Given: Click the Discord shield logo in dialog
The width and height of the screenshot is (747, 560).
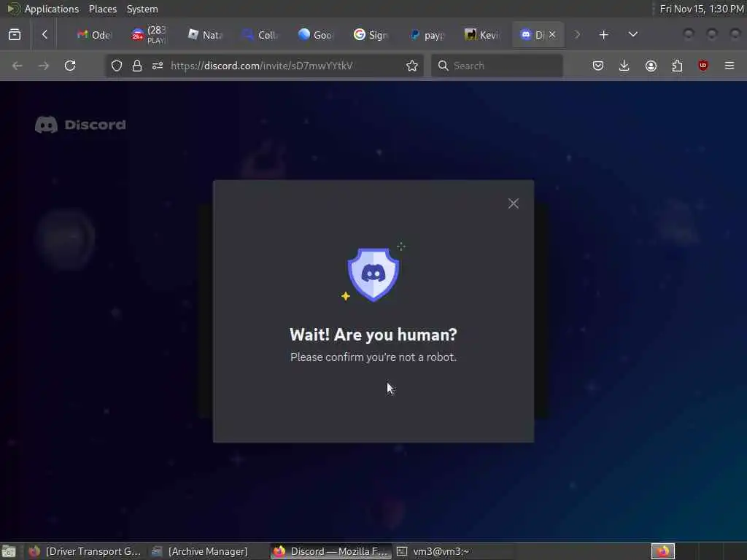Looking at the screenshot, I should 373,275.
